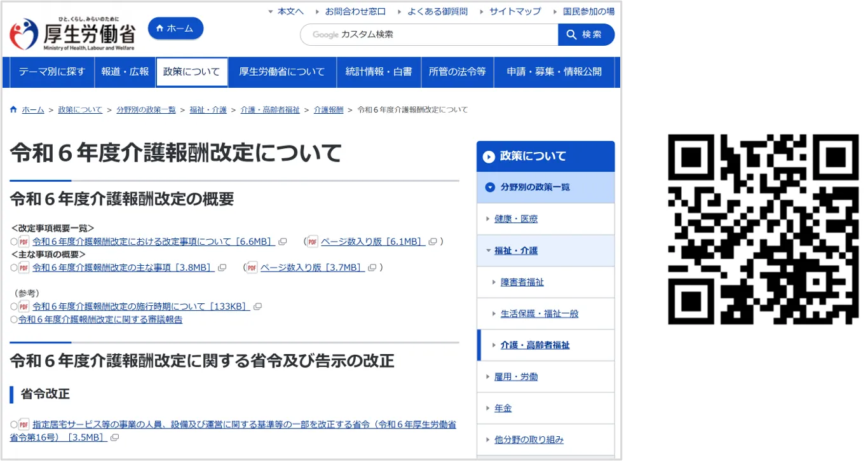The image size is (868, 461).
Task: Open the 本文へ header link
Action: point(290,11)
